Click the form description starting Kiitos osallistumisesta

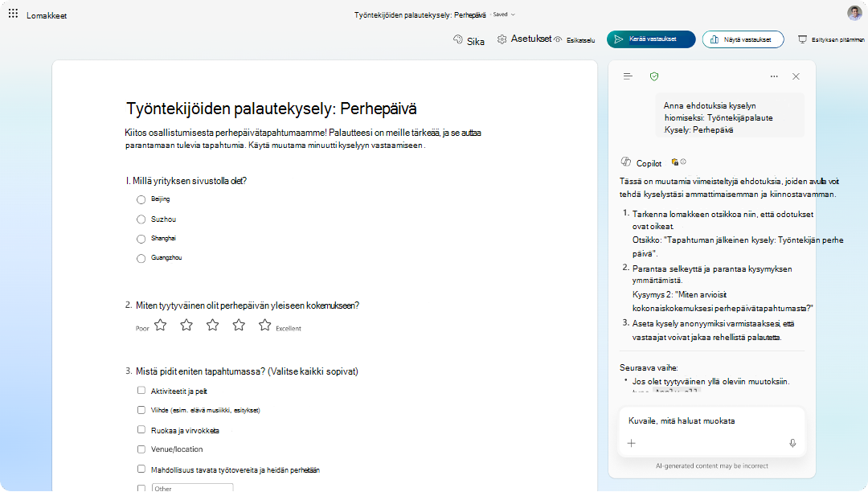point(303,139)
